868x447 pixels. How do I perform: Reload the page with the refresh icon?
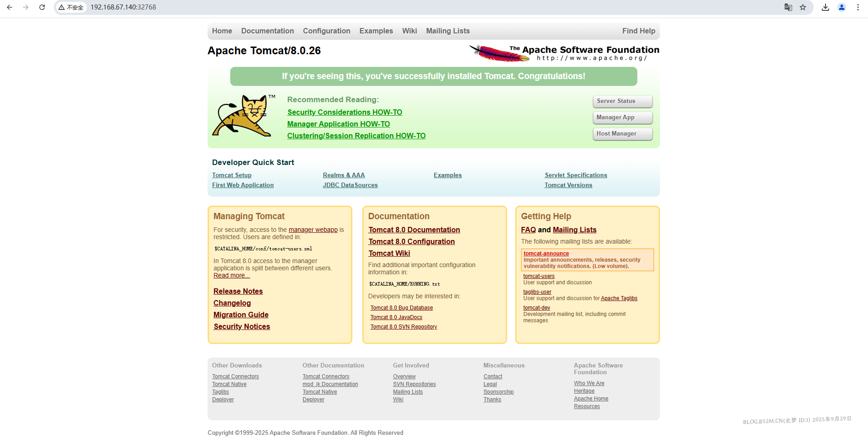click(42, 7)
